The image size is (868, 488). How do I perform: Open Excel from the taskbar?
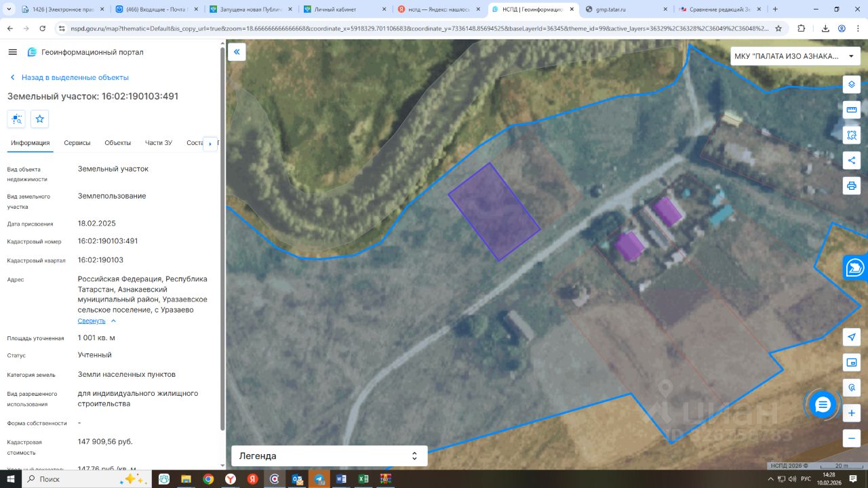pos(363,479)
